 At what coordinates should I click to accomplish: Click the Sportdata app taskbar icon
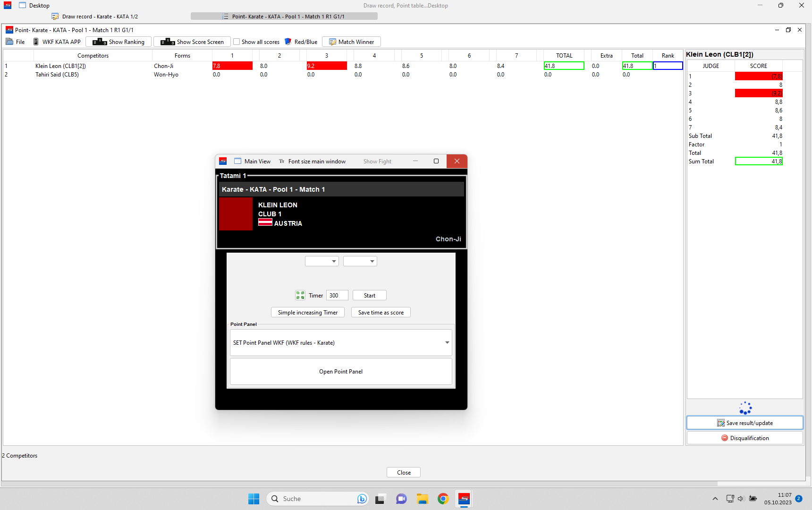(x=464, y=499)
